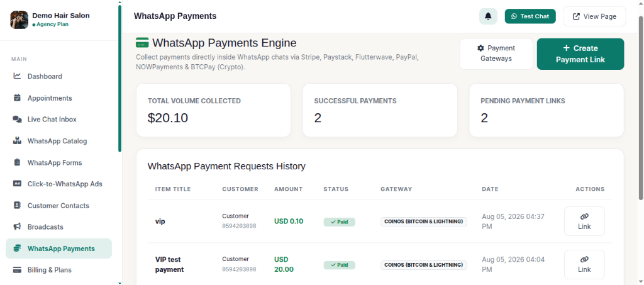Click the Appointments calendar icon

tap(17, 98)
